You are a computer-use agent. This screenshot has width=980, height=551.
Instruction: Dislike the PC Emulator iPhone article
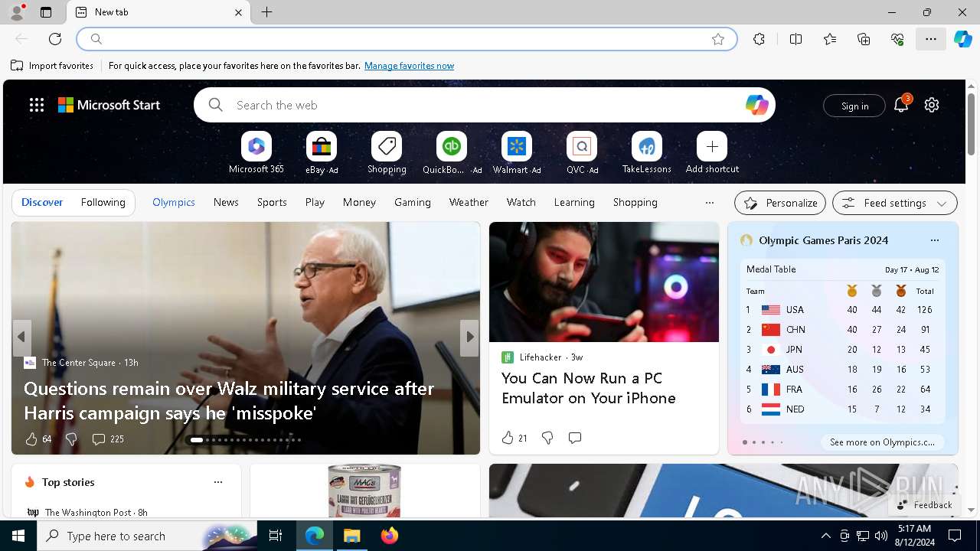click(x=547, y=438)
